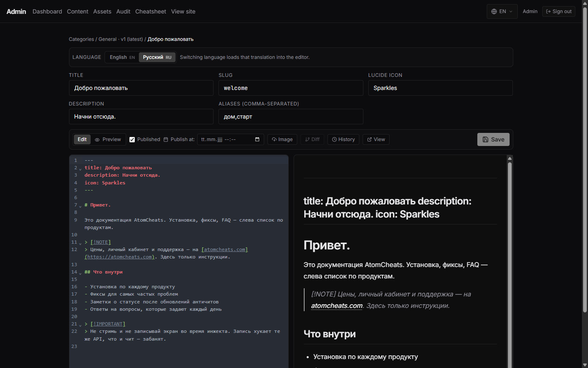Image resolution: width=588 pixels, height=368 pixels.
Task: Click the preview pane scrollbar thumb
Action: [x=510, y=266]
